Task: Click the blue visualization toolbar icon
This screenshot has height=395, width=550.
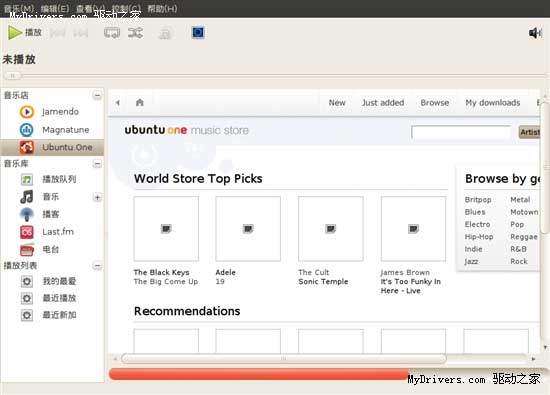Action: pos(198,33)
